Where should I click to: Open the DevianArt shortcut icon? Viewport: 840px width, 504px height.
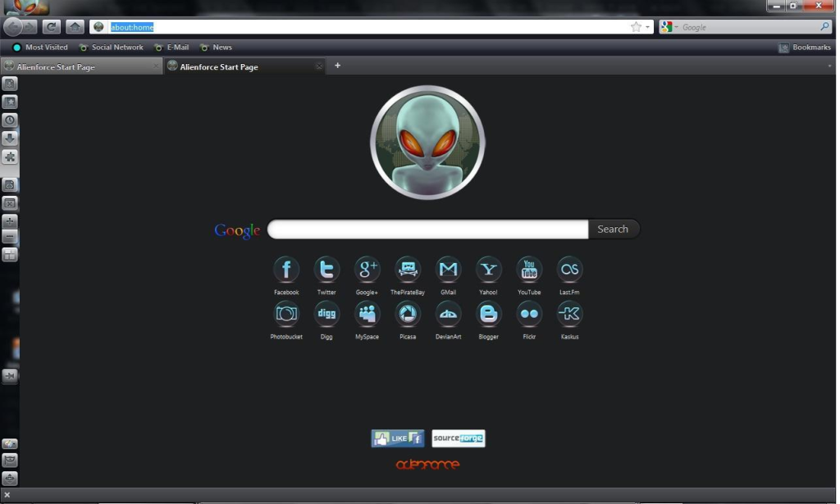tap(448, 314)
